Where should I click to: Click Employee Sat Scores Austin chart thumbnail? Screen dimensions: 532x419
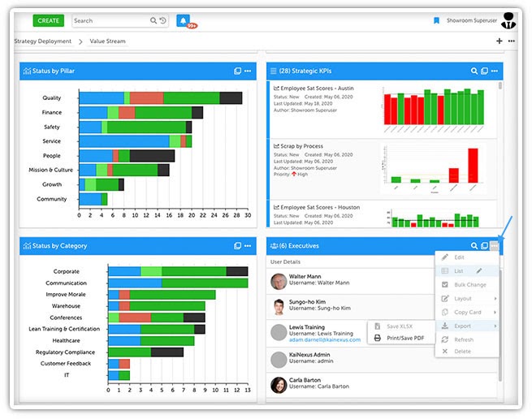pos(433,110)
